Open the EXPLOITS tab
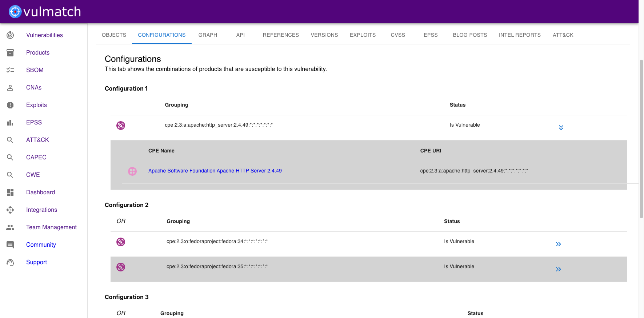The width and height of the screenshot is (644, 318). [363, 35]
